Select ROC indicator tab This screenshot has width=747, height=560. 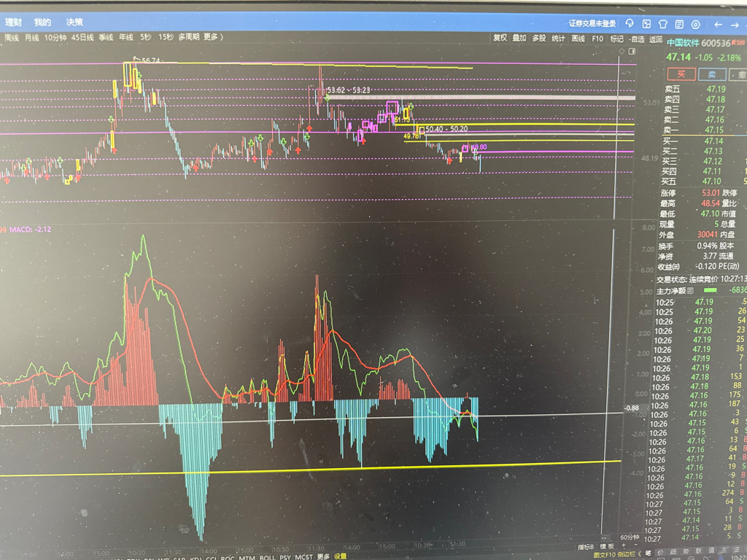click(x=228, y=557)
